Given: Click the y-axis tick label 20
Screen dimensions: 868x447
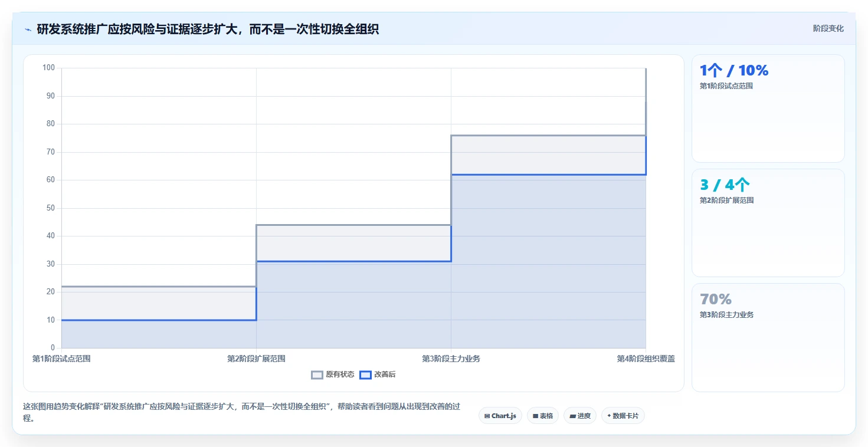Looking at the screenshot, I should tap(50, 292).
